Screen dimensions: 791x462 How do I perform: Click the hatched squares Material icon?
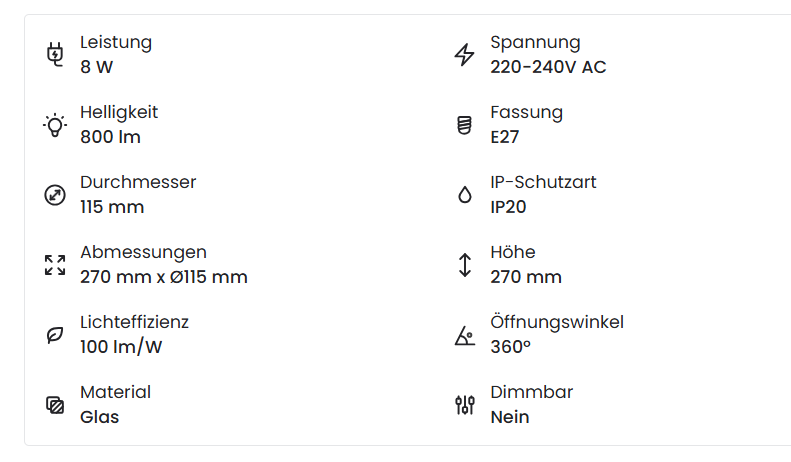click(55, 405)
